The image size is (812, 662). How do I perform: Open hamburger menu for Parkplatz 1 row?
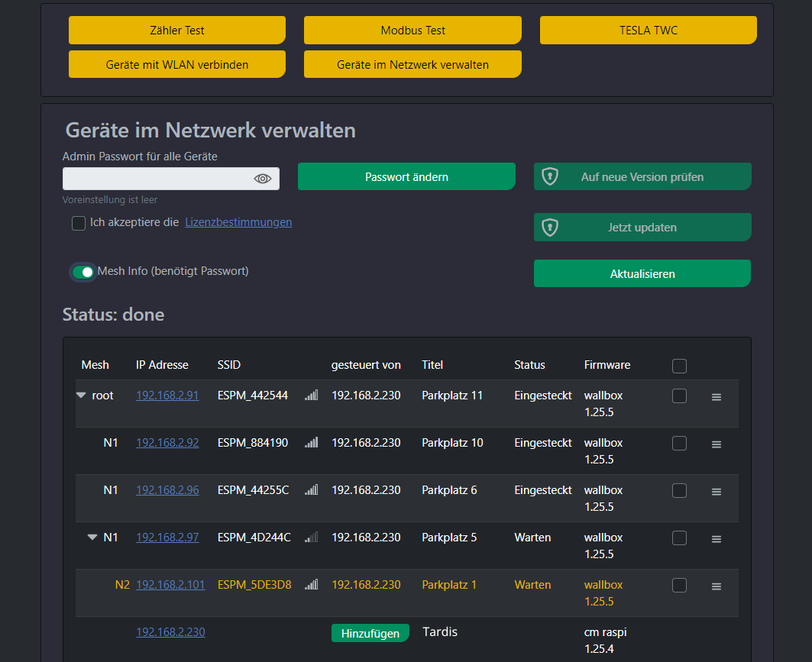click(716, 586)
